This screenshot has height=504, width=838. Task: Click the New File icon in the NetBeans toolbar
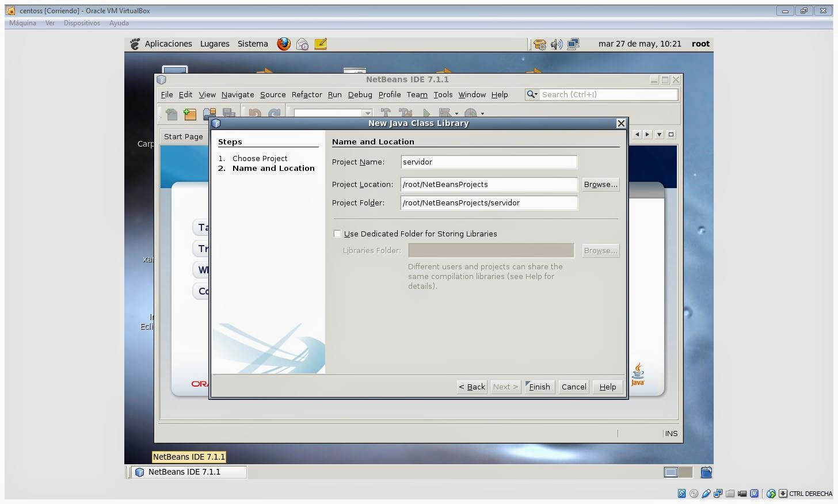(171, 114)
